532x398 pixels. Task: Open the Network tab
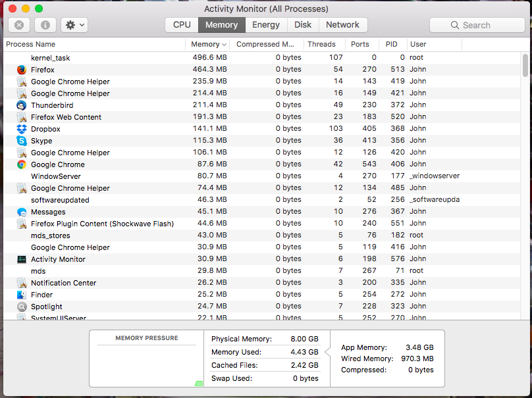[342, 25]
